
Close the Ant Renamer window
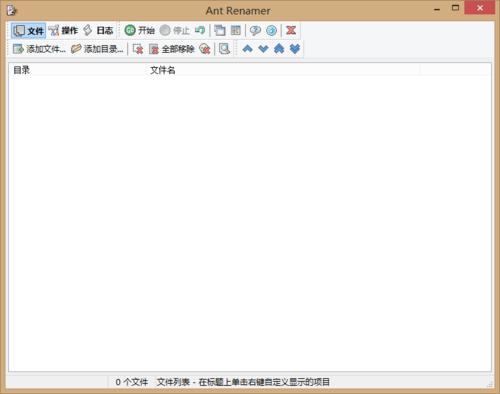tap(480, 8)
